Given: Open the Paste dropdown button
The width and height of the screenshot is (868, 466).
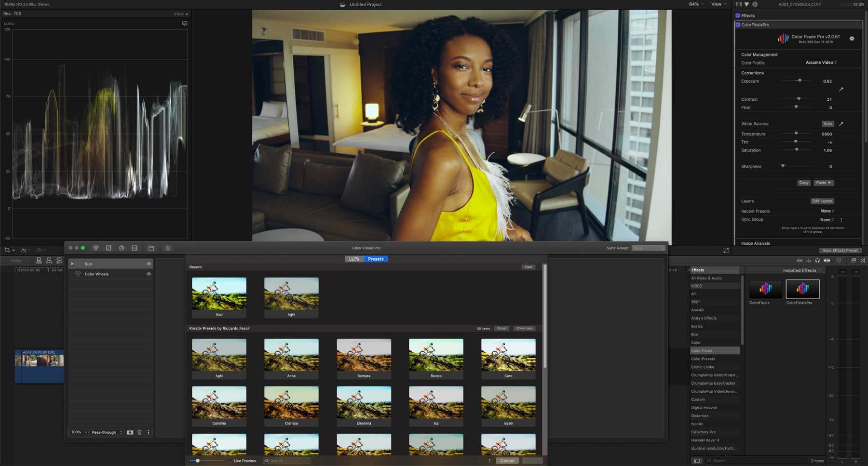Looking at the screenshot, I should click(824, 183).
